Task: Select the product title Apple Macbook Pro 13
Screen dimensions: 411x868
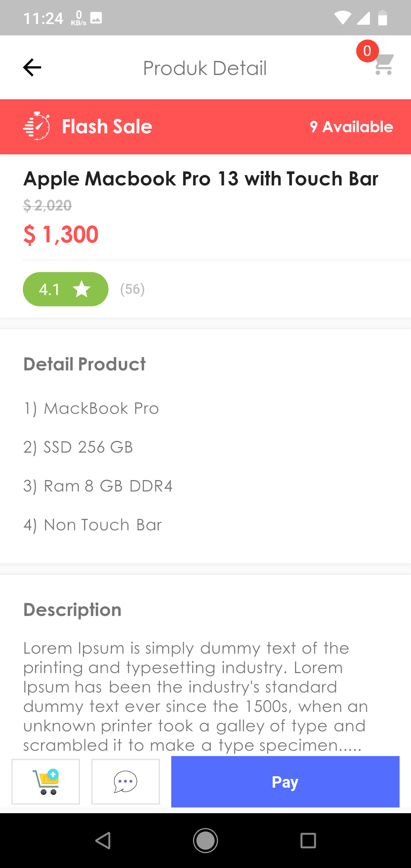Action: [201, 178]
